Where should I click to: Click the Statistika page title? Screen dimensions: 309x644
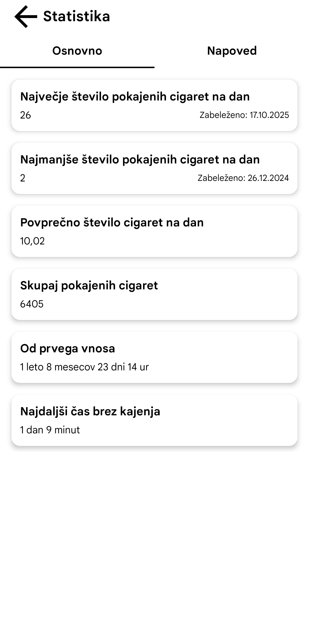pyautogui.click(x=76, y=16)
